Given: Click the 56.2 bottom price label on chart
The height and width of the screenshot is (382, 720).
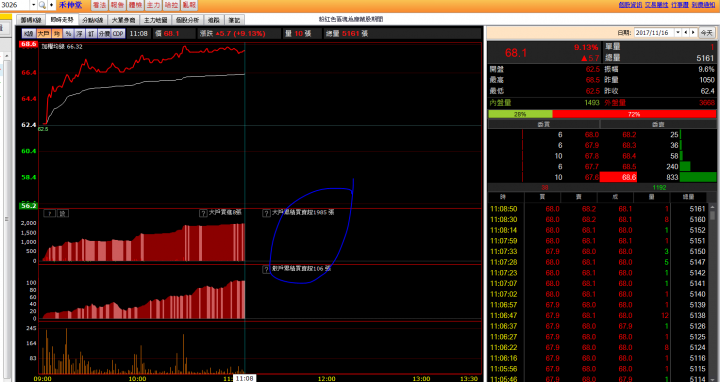Looking at the screenshot, I should [x=28, y=206].
